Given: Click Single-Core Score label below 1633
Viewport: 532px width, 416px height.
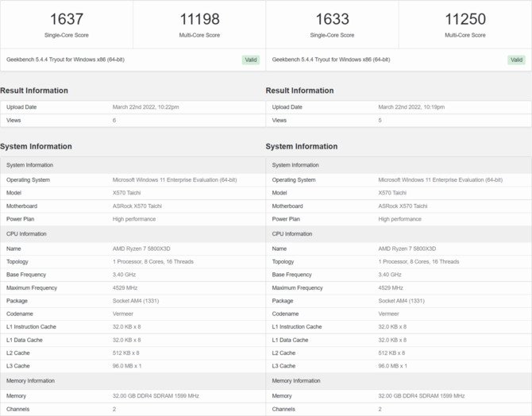Looking at the screenshot, I should click(x=332, y=35).
